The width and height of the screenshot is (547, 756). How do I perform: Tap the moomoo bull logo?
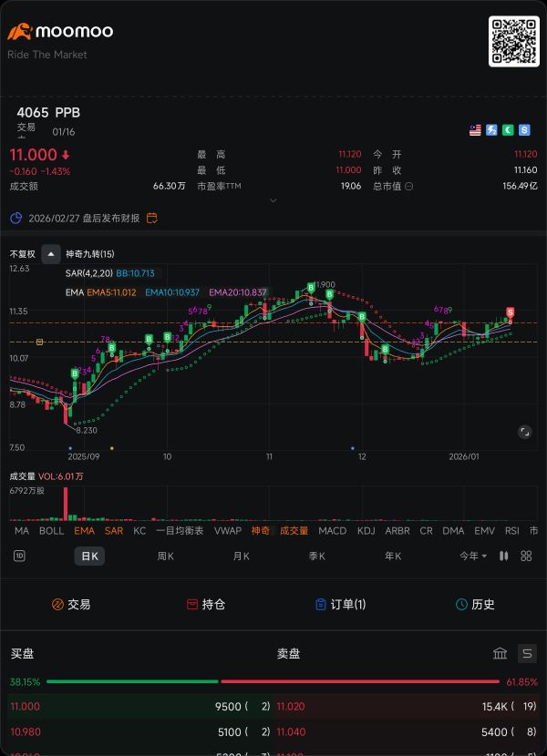pos(20,32)
